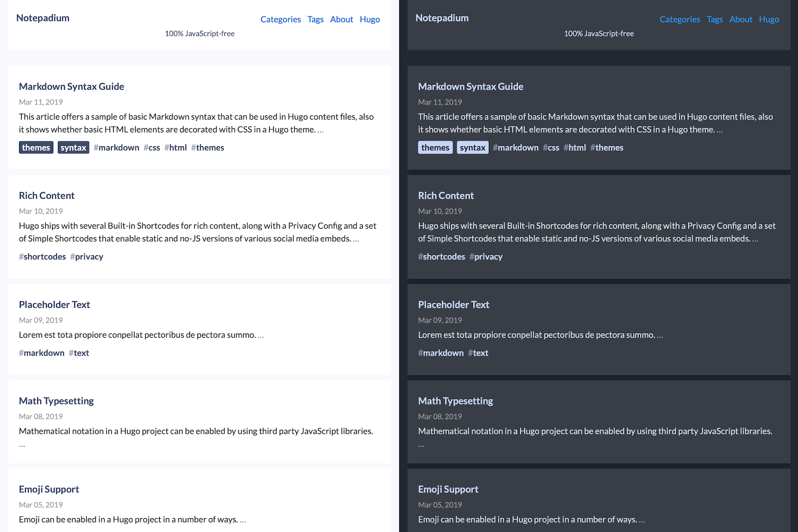Click the Notepadium site title in light panel

[43, 18]
